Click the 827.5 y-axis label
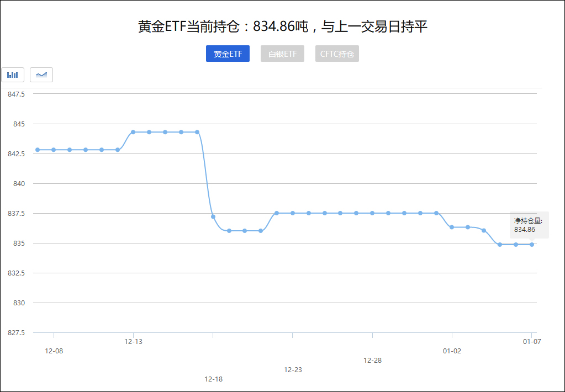Viewport: 565px width, 392px height. [x=16, y=333]
